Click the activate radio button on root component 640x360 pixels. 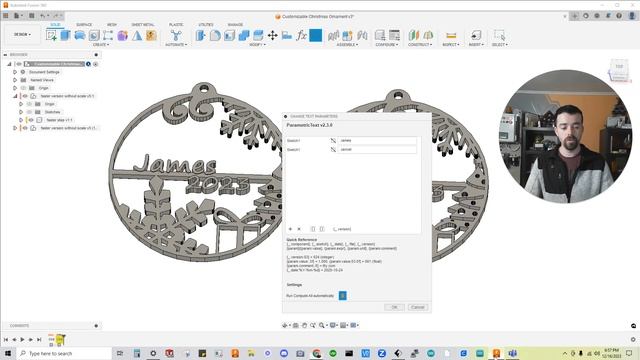coord(96,64)
